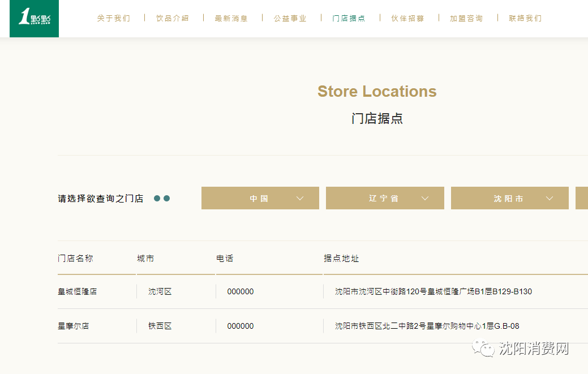Open the 饮品介绍 menu item
Screen dimensions: 588x374
pyautogui.click(x=173, y=18)
